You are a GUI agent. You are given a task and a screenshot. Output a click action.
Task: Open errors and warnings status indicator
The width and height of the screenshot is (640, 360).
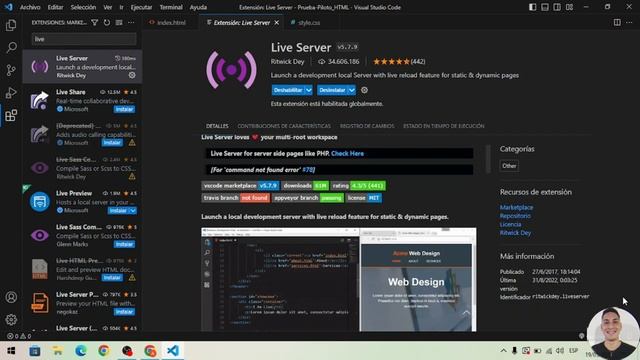[x=19, y=336]
